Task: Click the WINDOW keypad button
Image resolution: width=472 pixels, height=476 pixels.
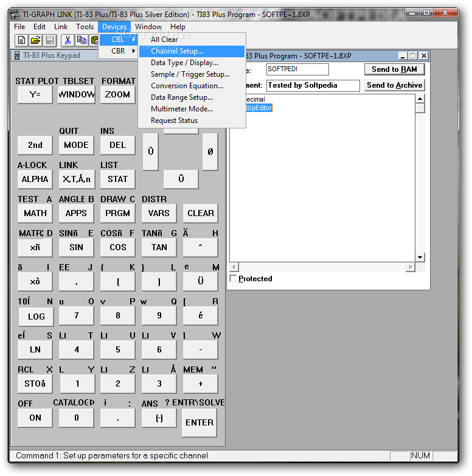Action: [x=77, y=95]
